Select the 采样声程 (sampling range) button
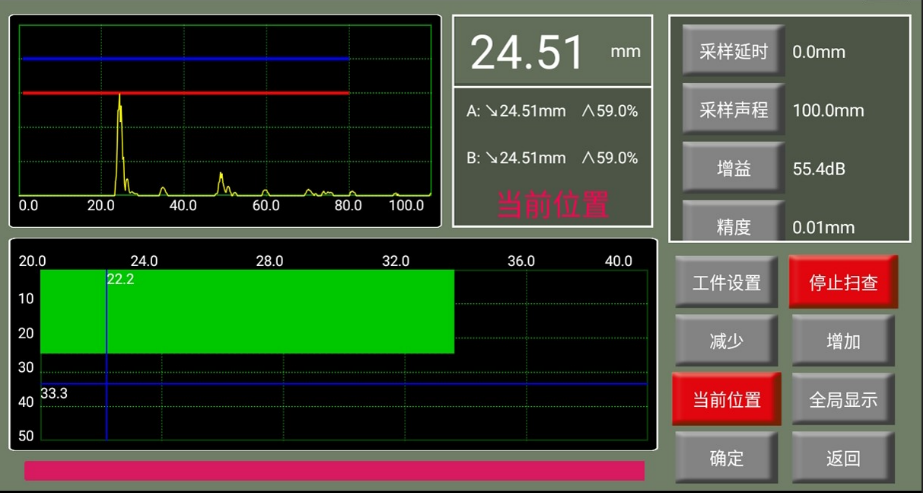 (733, 110)
